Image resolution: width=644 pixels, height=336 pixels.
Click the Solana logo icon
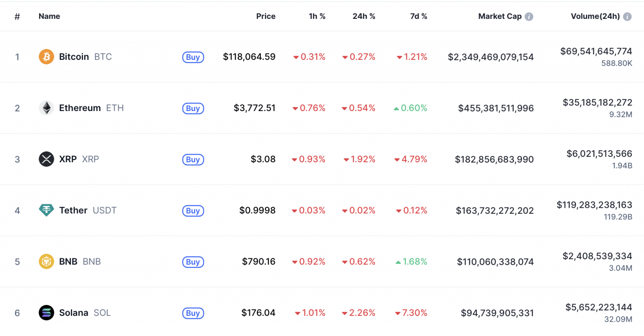46,313
